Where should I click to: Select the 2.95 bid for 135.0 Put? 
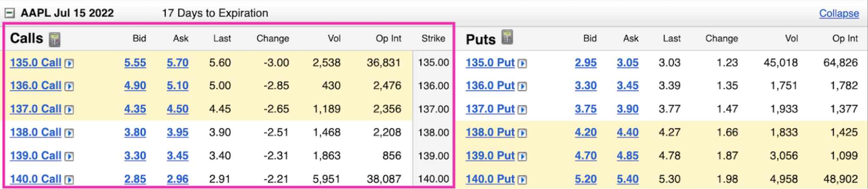pyautogui.click(x=585, y=63)
